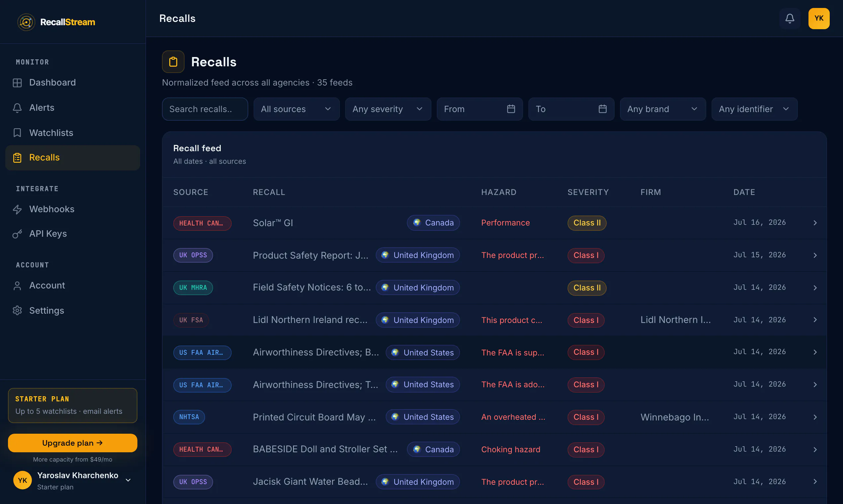Open BABESIDE Doll row arrow
The image size is (843, 504).
[815, 449]
